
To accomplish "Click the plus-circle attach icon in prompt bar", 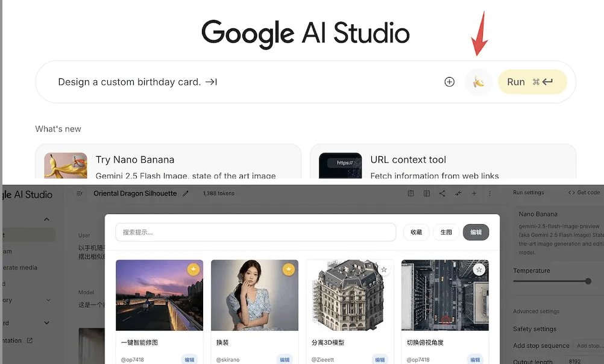I will point(449,82).
